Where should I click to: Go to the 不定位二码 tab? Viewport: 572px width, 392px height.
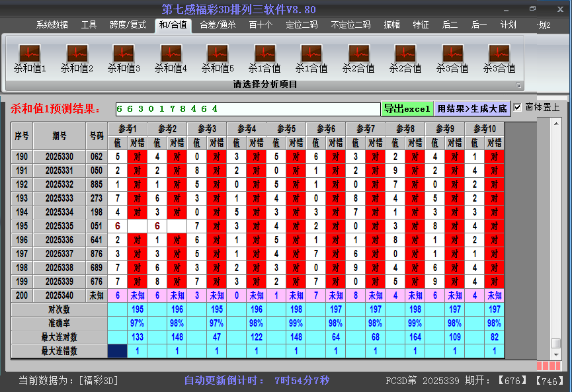point(350,25)
